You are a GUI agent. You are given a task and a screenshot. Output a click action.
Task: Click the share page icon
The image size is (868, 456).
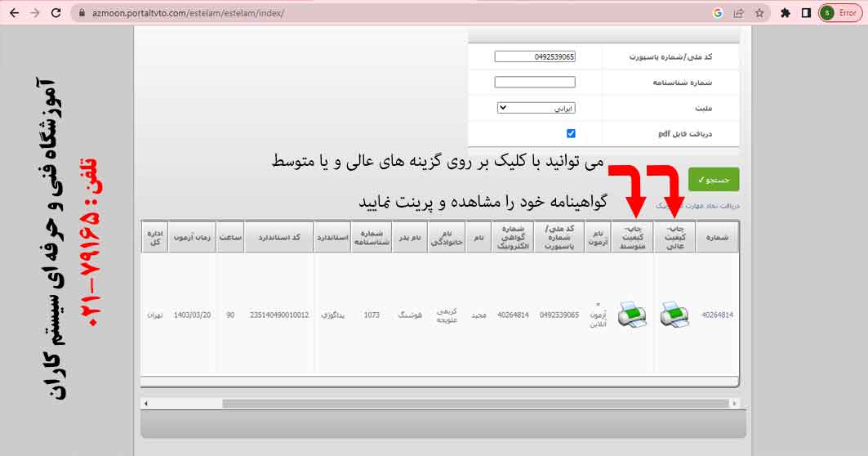pos(739,13)
